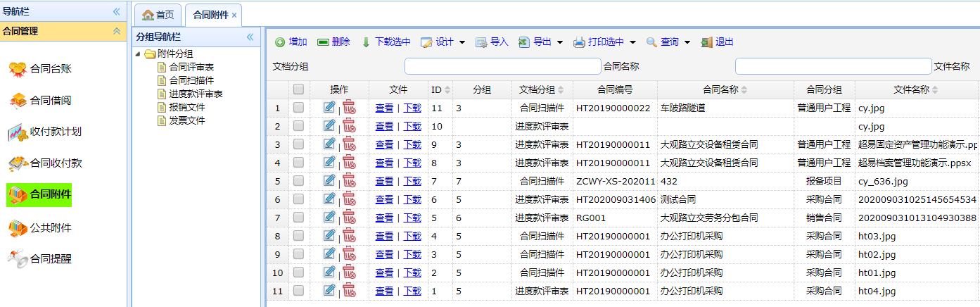Tick checkbox for row 11
The height and width of the screenshot is (307, 980).
(x=299, y=291)
